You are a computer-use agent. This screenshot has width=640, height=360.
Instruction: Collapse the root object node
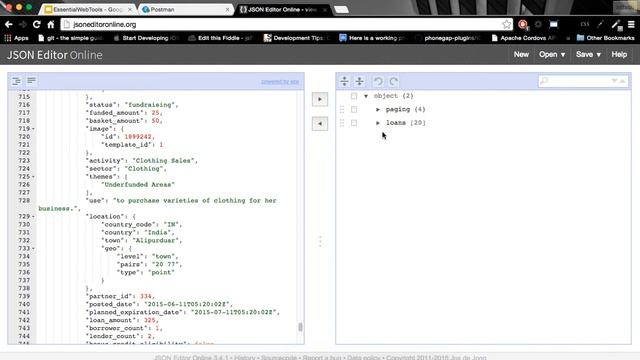coord(366,96)
